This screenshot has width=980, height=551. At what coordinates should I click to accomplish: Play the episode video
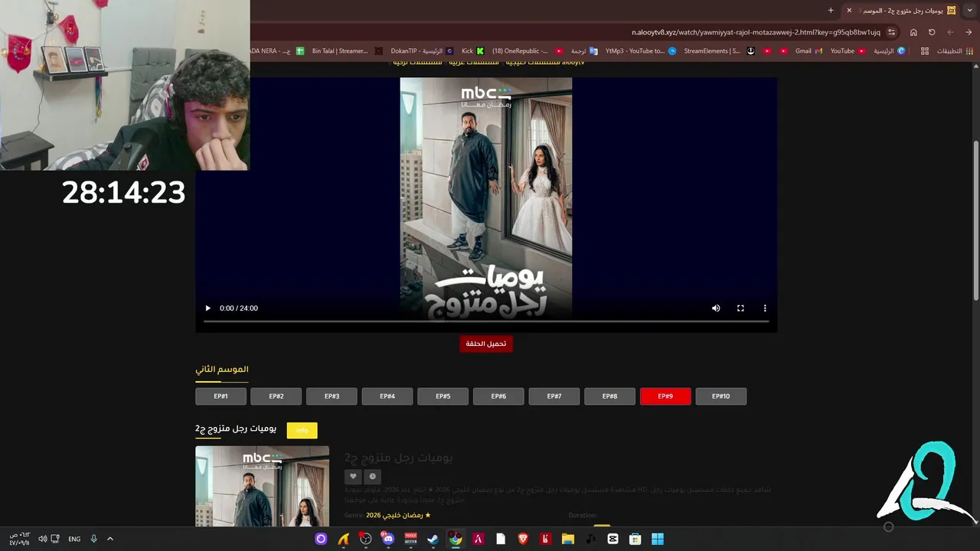[x=207, y=308]
